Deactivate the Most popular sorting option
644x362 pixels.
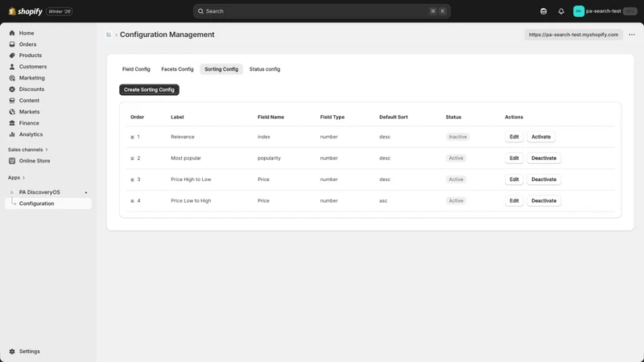[544, 158]
